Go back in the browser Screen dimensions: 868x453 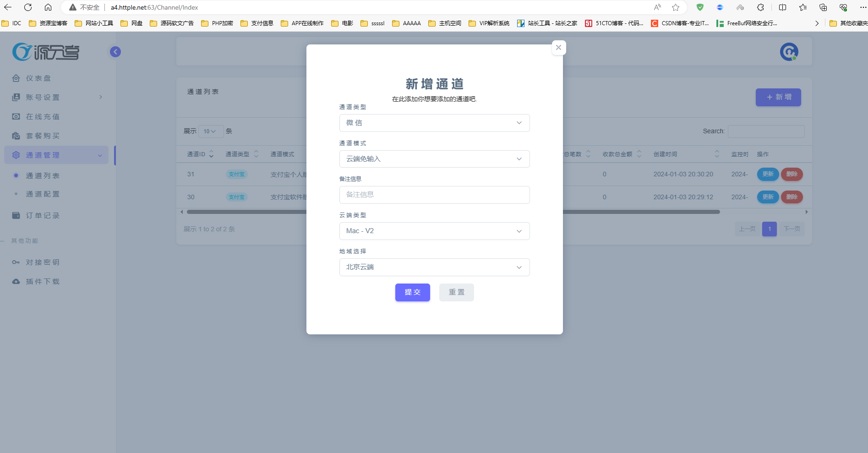click(x=8, y=7)
